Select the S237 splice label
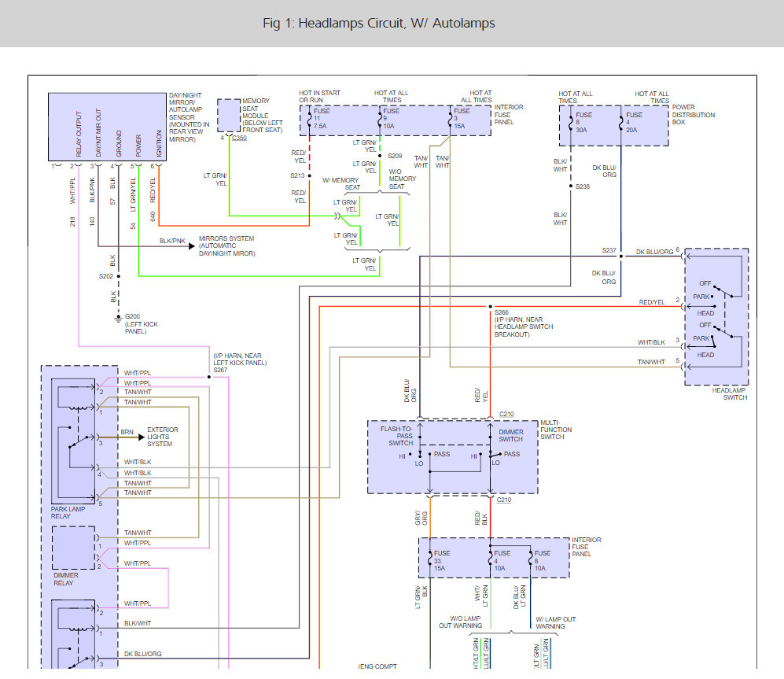Image resolution: width=784 pixels, height=679 pixels. 609,250
